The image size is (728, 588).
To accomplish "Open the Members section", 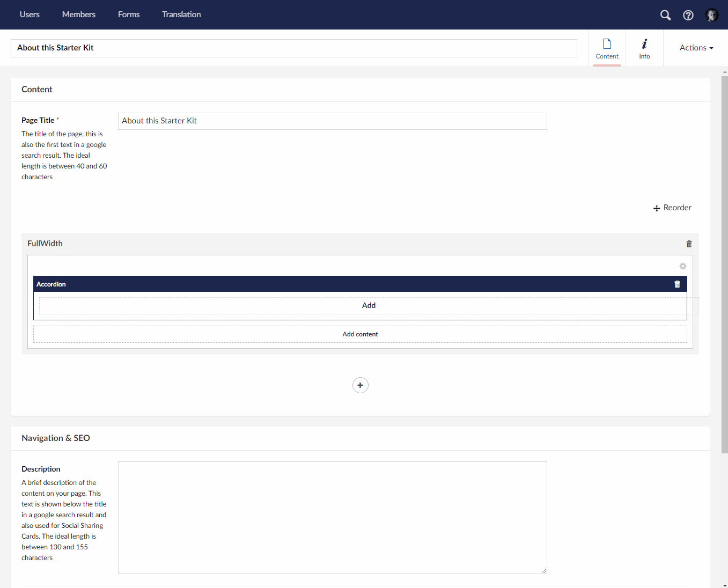I will pyautogui.click(x=78, y=14).
